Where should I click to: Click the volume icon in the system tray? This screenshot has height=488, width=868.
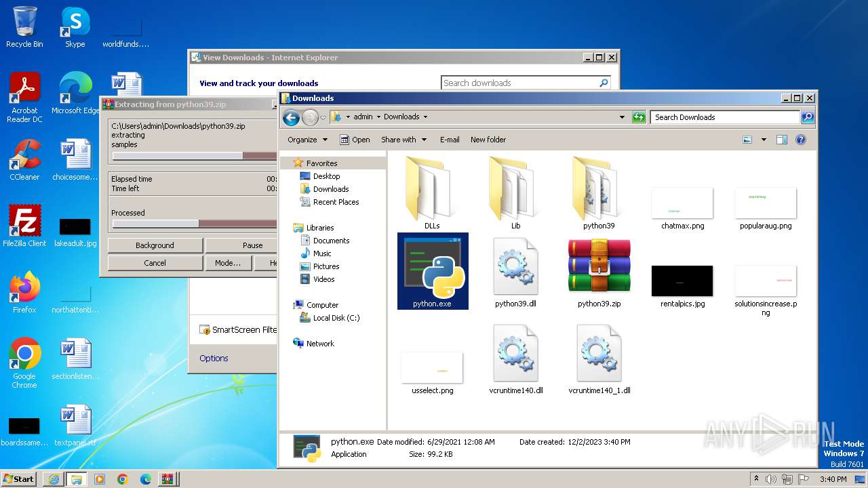click(x=771, y=479)
